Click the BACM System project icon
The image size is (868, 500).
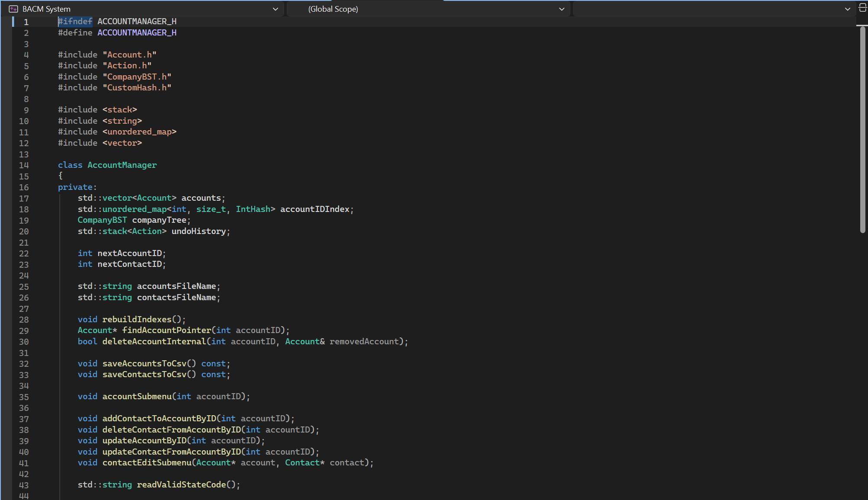(13, 9)
